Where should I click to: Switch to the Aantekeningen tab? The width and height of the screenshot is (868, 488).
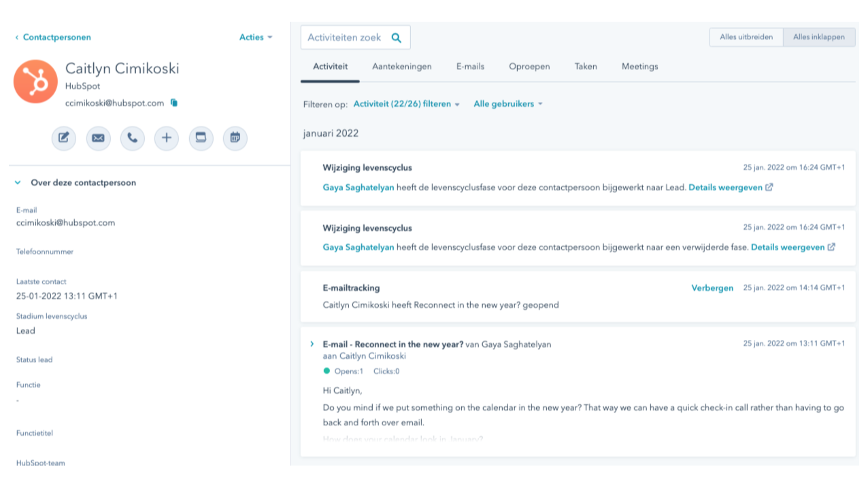pyautogui.click(x=401, y=67)
